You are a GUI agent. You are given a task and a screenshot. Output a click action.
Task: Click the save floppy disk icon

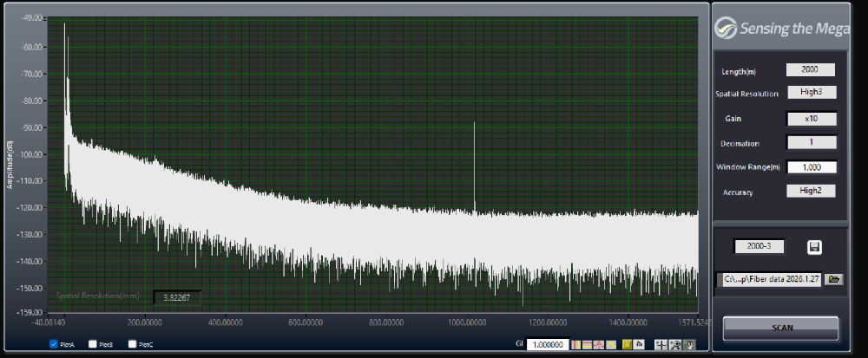pyautogui.click(x=814, y=247)
